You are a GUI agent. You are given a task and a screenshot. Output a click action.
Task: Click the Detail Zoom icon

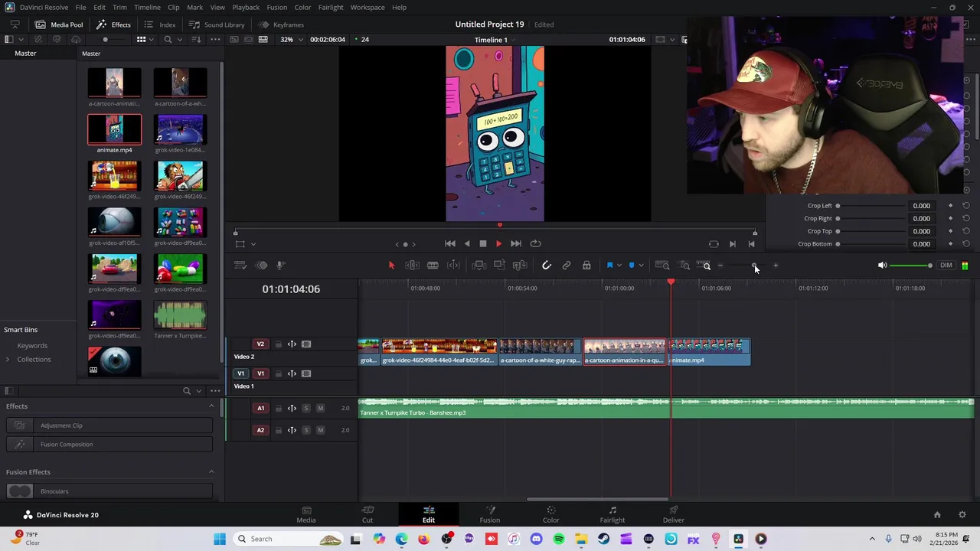tap(684, 266)
